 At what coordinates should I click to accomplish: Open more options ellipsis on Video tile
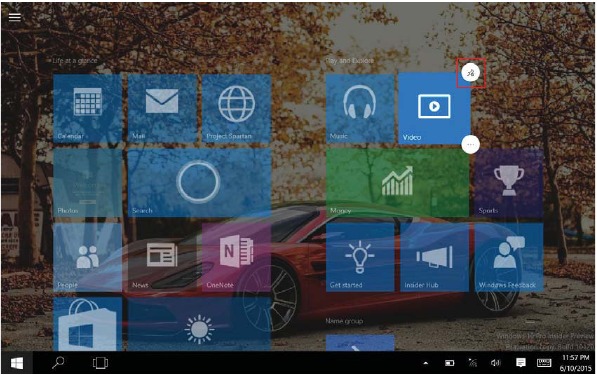coord(471,144)
